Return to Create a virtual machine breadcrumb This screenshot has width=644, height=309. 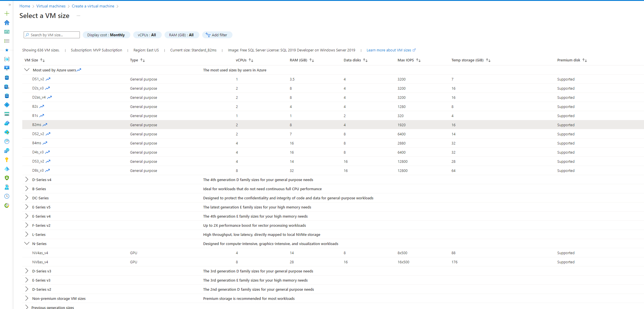(93, 6)
